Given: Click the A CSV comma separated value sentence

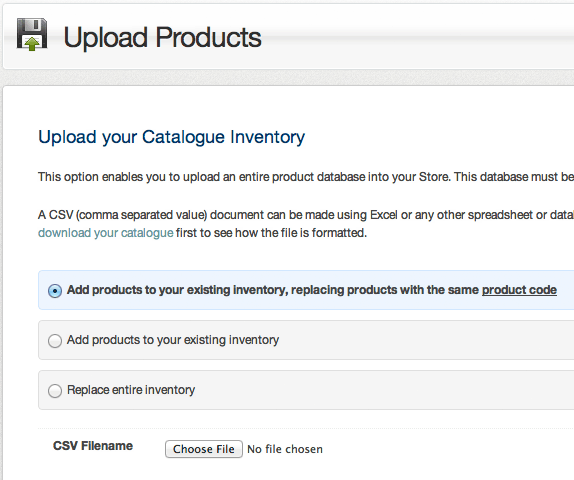Looking at the screenshot, I should coord(306,215).
